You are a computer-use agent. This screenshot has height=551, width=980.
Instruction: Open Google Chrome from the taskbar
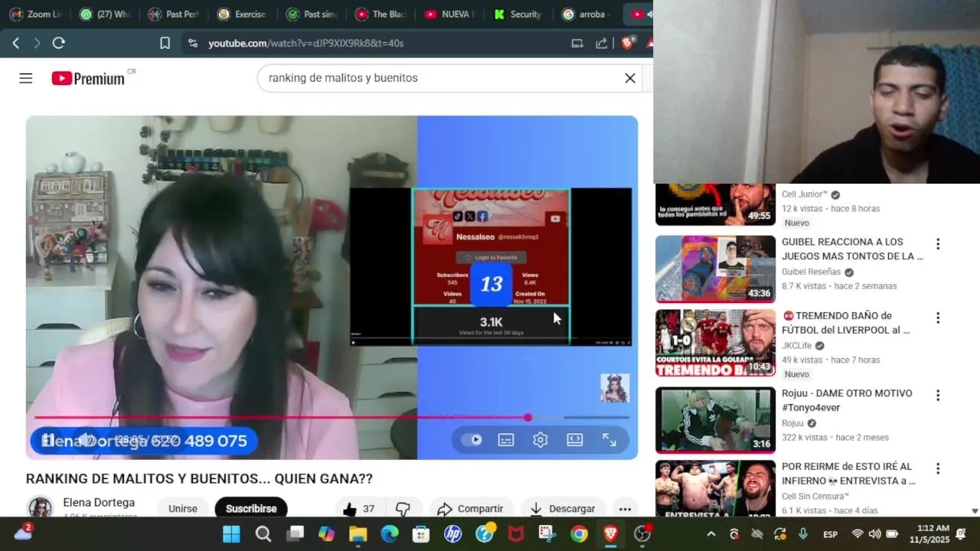pyautogui.click(x=579, y=534)
